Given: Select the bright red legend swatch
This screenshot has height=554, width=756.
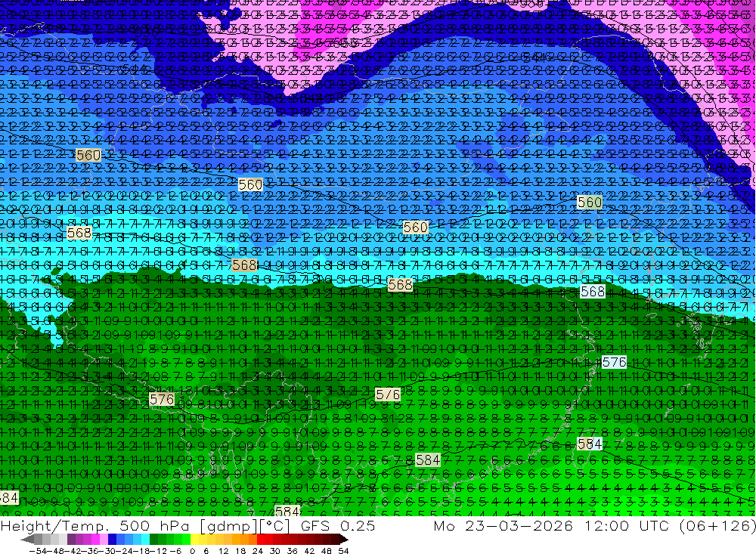Looking at the screenshot, I should (x=261, y=540).
